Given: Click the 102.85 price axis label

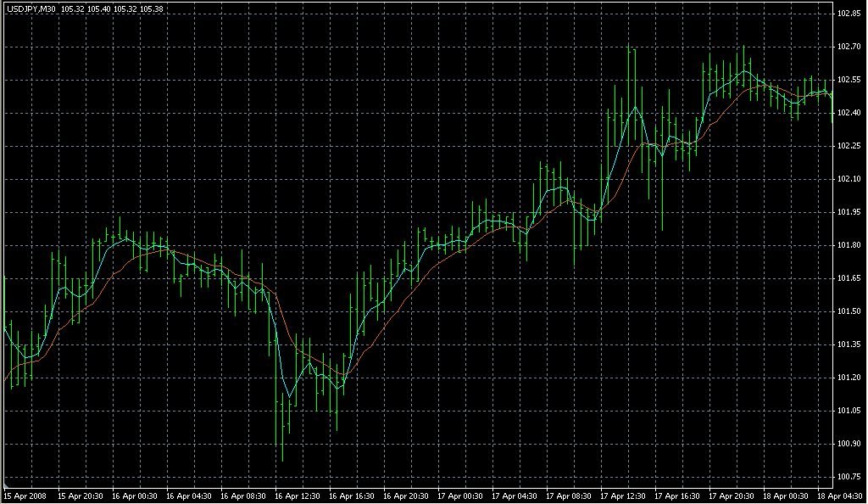Looking at the screenshot, I should tap(849, 14).
